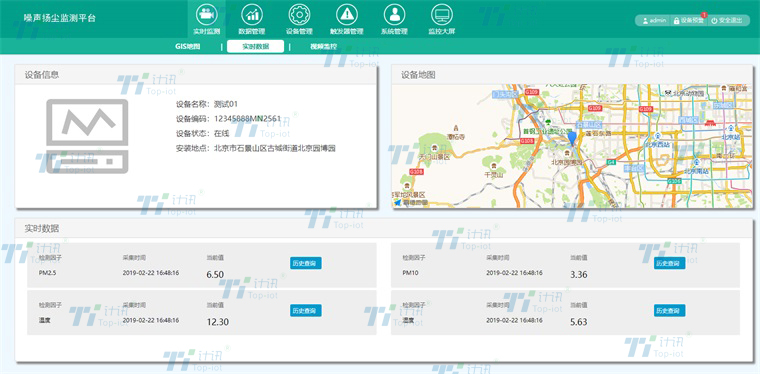760x374 pixels.
Task: Open 设备管理 gear icon
Action: pos(299,14)
